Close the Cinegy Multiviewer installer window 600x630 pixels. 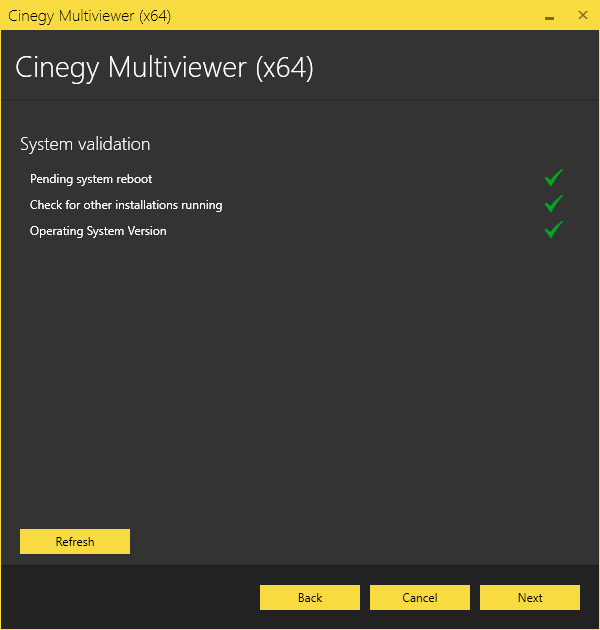click(583, 15)
